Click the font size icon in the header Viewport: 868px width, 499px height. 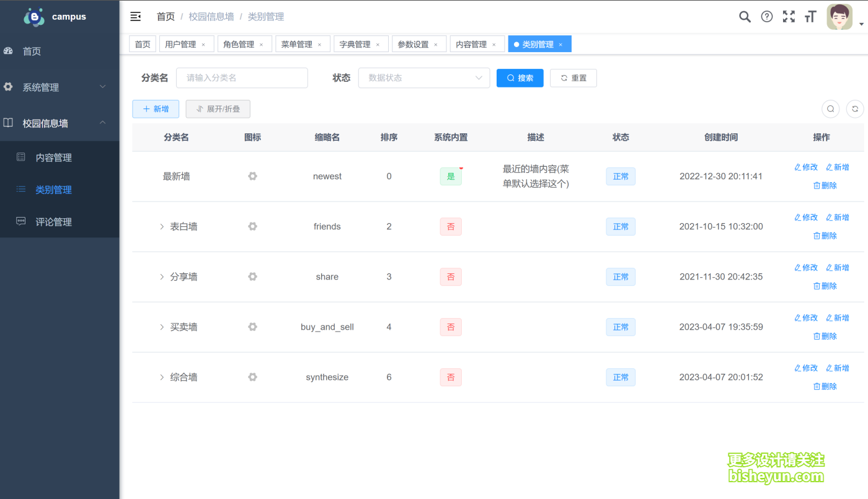point(810,16)
